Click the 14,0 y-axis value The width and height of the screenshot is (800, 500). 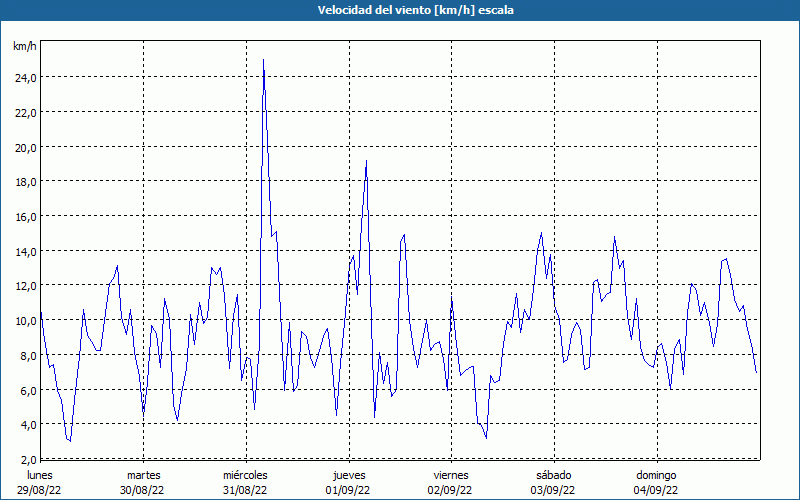(26, 252)
